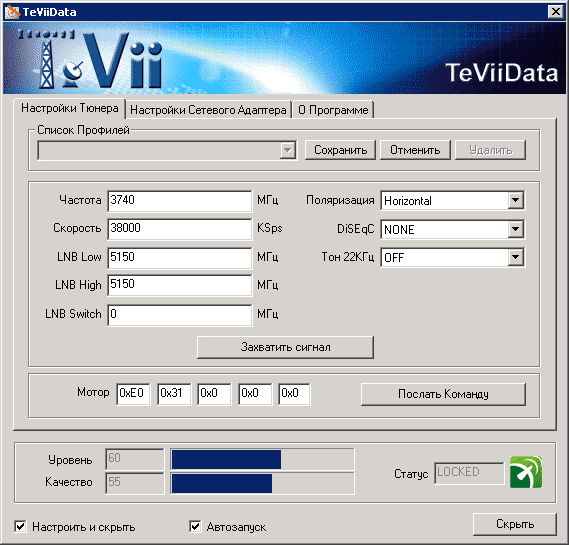Image resolution: width=569 pixels, height=545 pixels.
Task: Click the green satellite signal status icon
Action: (526, 472)
